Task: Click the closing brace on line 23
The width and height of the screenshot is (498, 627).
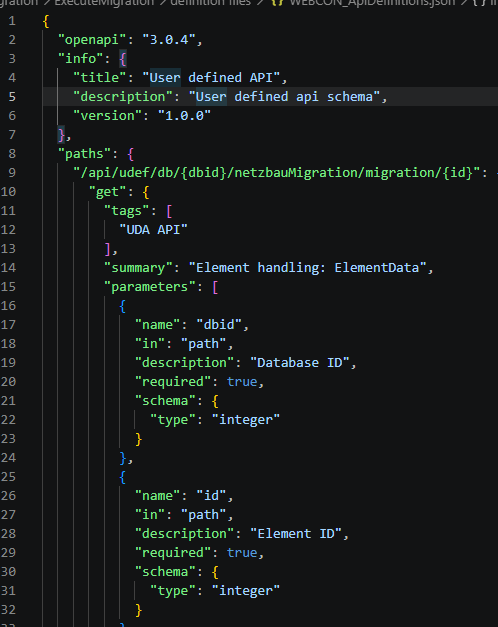Action: [x=138, y=439]
